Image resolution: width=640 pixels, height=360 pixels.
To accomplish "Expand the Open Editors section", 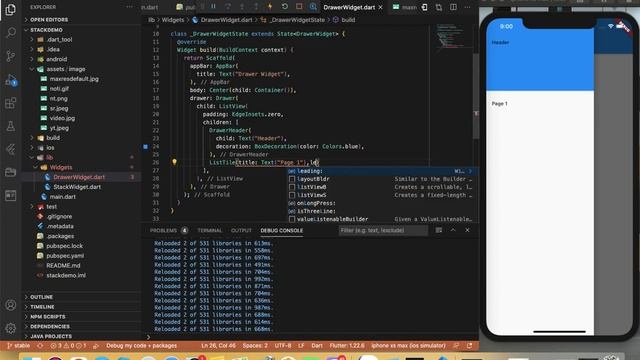I will 49,20.
